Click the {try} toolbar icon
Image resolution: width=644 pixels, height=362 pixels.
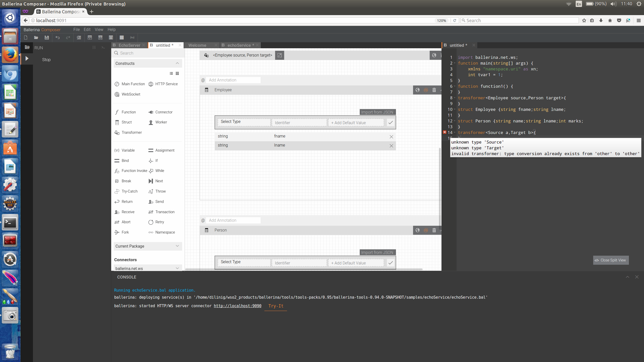click(132, 37)
